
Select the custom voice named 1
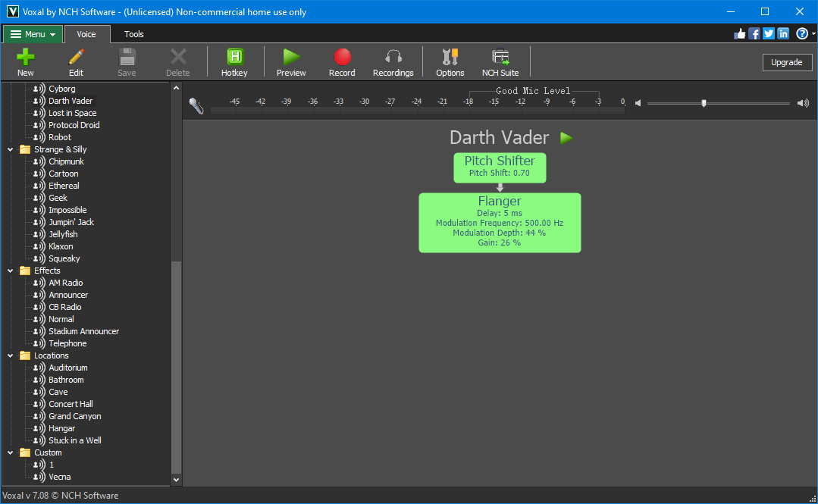pyautogui.click(x=52, y=465)
